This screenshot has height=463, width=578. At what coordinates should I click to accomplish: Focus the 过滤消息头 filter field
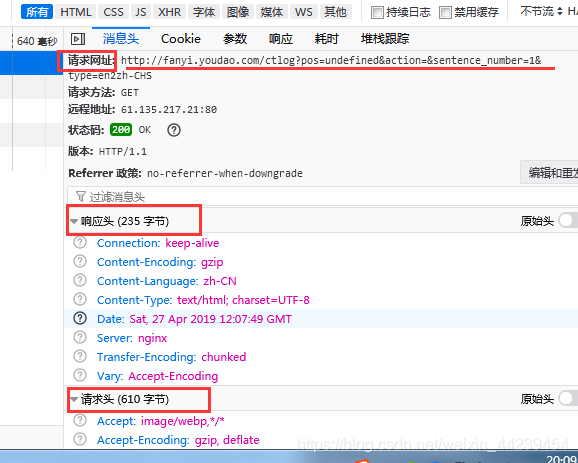(323, 196)
